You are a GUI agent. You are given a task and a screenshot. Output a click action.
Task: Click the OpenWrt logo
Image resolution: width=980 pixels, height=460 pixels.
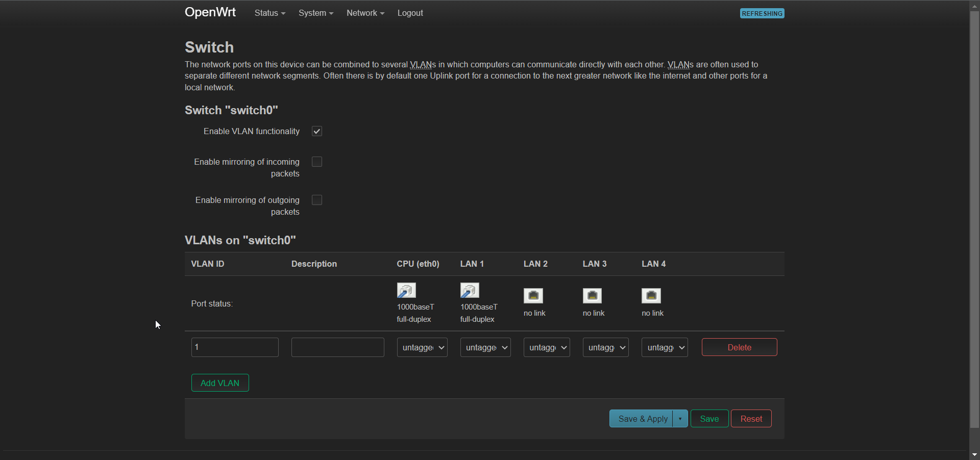[210, 12]
